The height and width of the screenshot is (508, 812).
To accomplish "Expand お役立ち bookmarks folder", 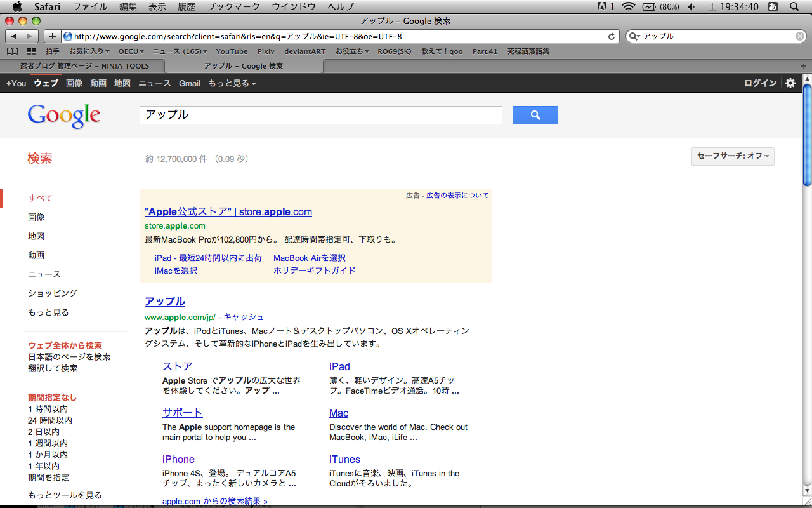I will [x=352, y=51].
